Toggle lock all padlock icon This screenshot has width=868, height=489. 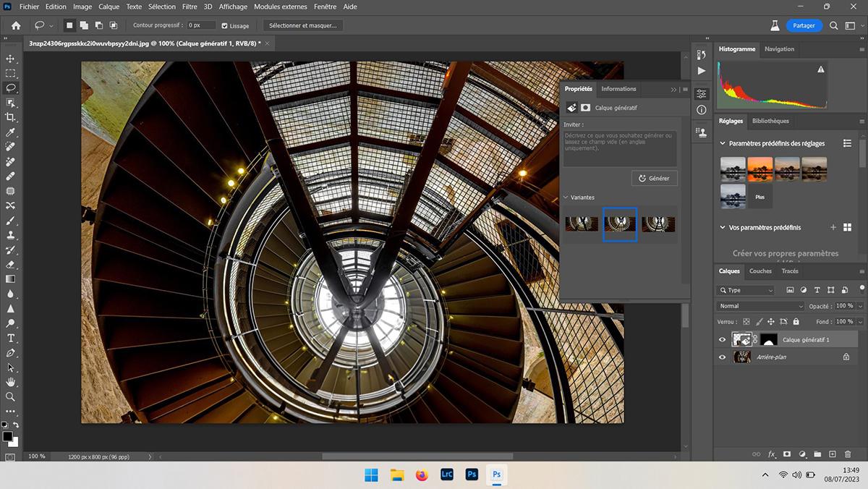[796, 321]
